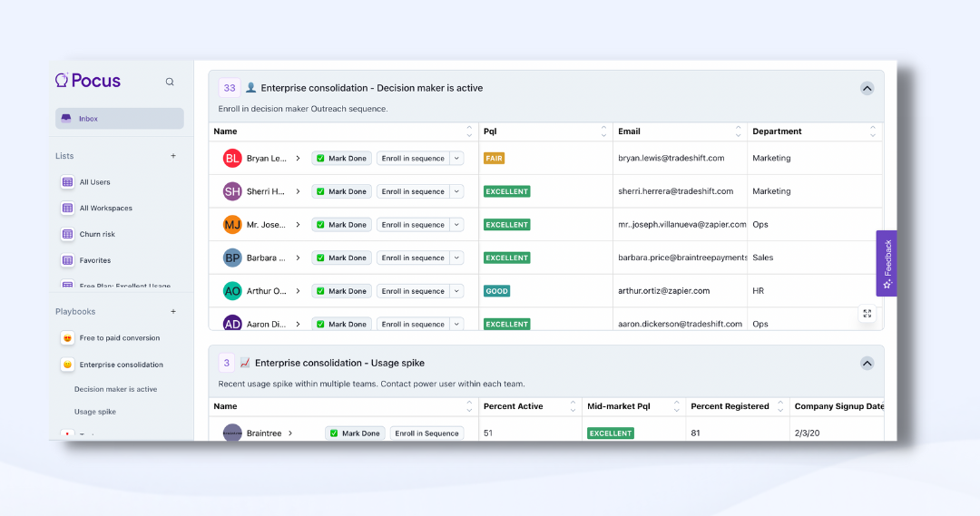Click the Inbox tray icon

(x=66, y=118)
